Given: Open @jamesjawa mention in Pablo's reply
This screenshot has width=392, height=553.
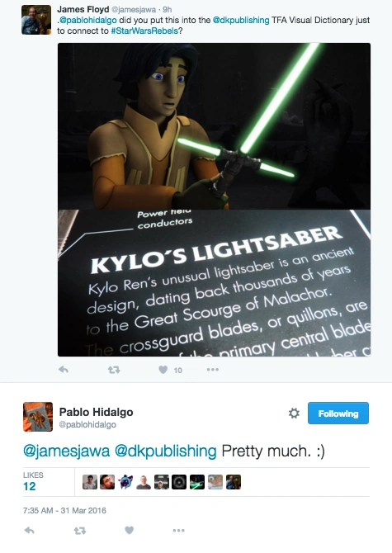Looking at the screenshot, I should [x=66, y=451].
